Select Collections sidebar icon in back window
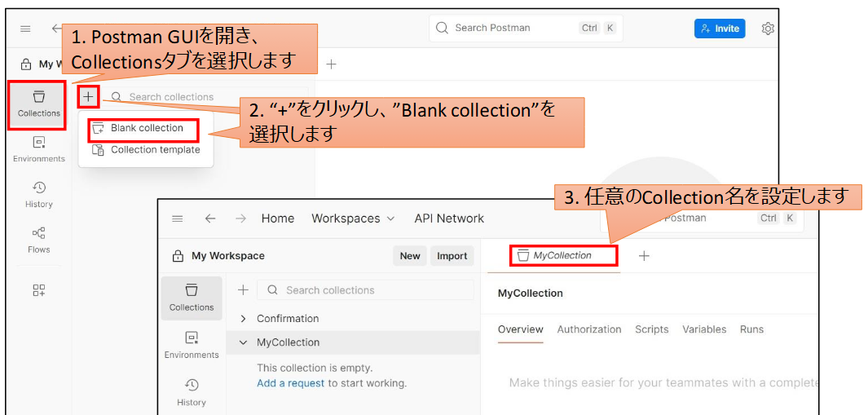The image size is (868, 415). pyautogui.click(x=38, y=104)
